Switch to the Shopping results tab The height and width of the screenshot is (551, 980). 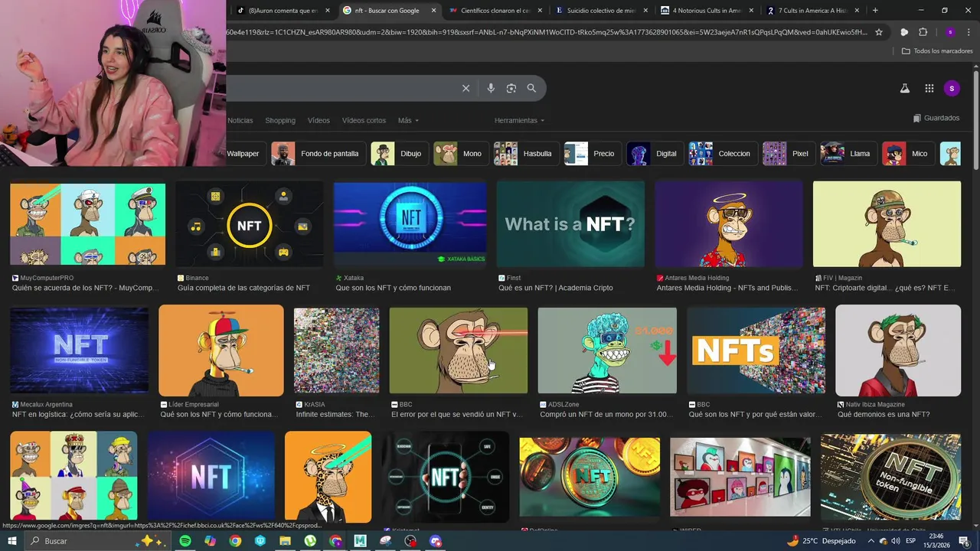(x=280, y=120)
